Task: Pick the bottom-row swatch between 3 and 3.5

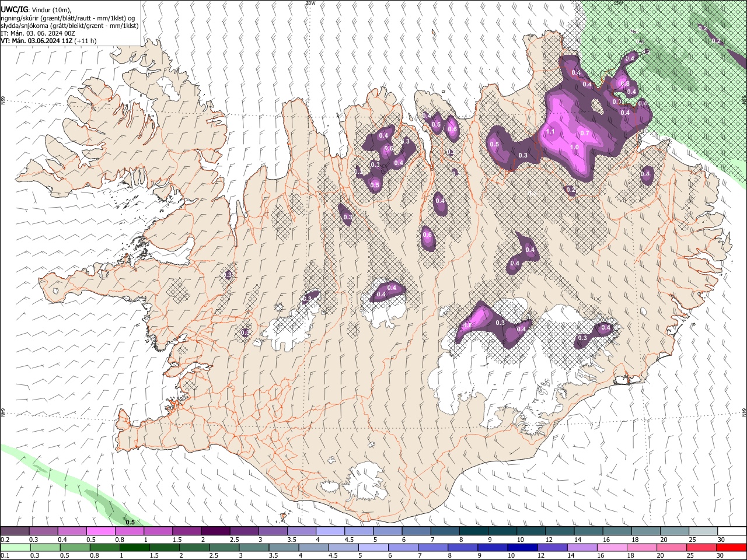Action: tap(253, 547)
